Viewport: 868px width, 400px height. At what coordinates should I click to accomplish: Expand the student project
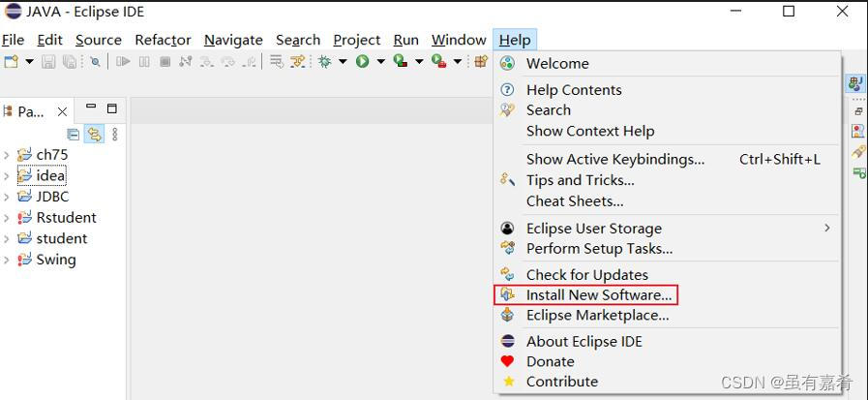[7, 239]
